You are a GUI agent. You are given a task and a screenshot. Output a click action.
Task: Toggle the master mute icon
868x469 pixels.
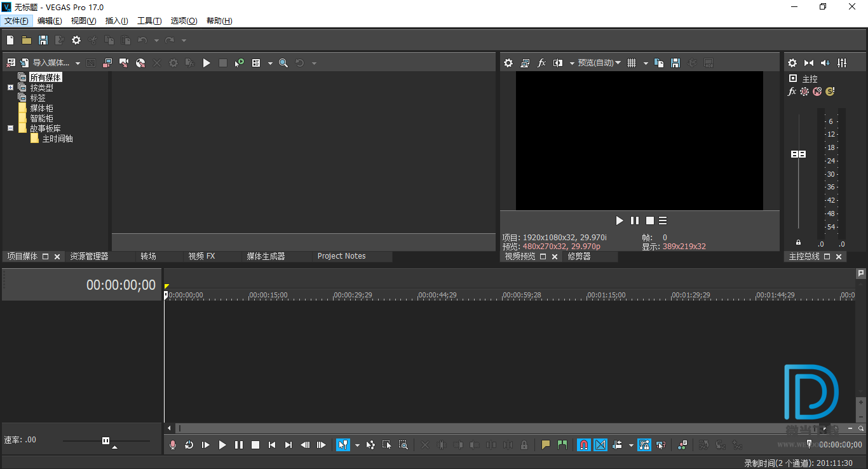click(x=817, y=92)
